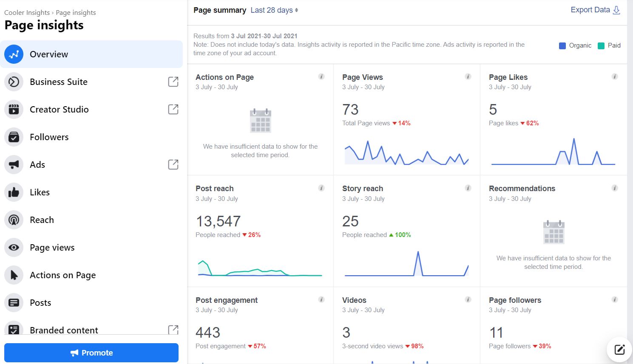Open the Posts section

coord(40,302)
